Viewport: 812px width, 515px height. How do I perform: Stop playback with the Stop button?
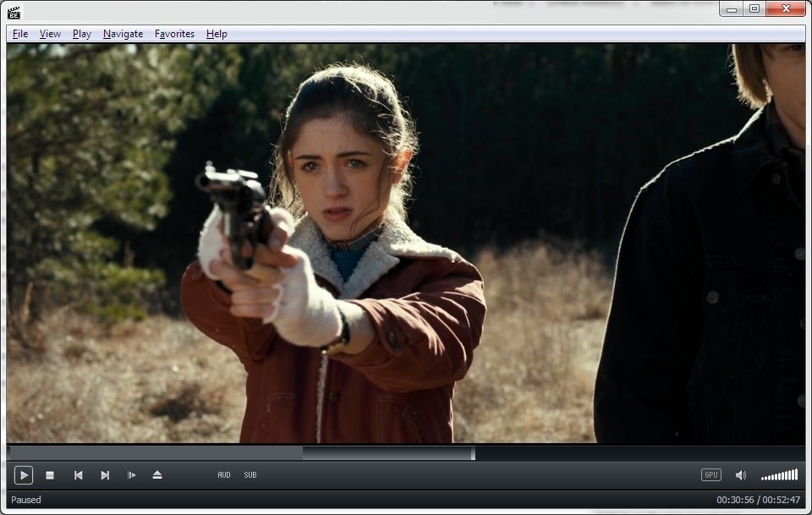pyautogui.click(x=50, y=475)
